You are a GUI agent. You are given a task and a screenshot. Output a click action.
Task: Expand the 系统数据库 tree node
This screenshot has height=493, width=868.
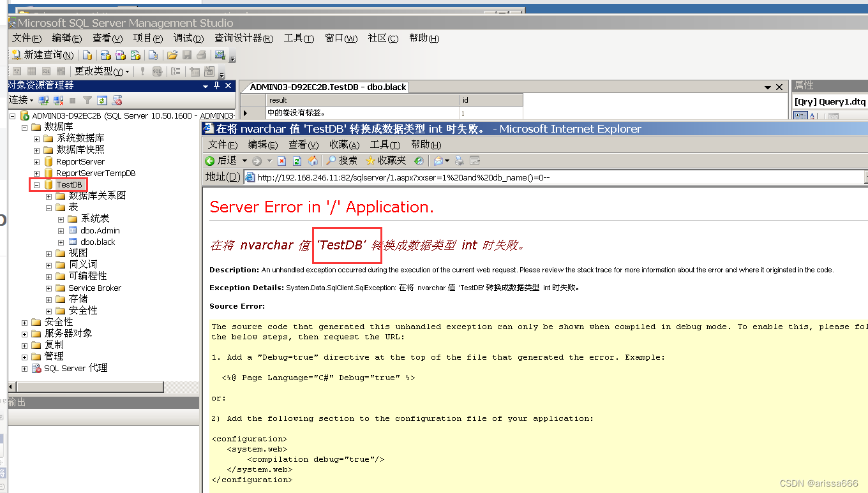[x=36, y=138]
